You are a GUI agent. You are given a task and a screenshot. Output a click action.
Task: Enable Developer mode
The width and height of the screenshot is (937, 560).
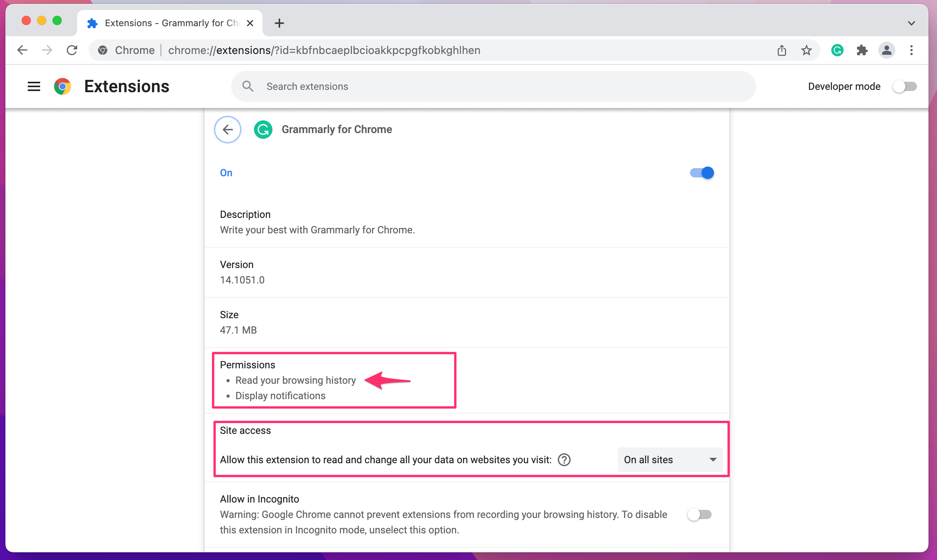click(x=905, y=86)
